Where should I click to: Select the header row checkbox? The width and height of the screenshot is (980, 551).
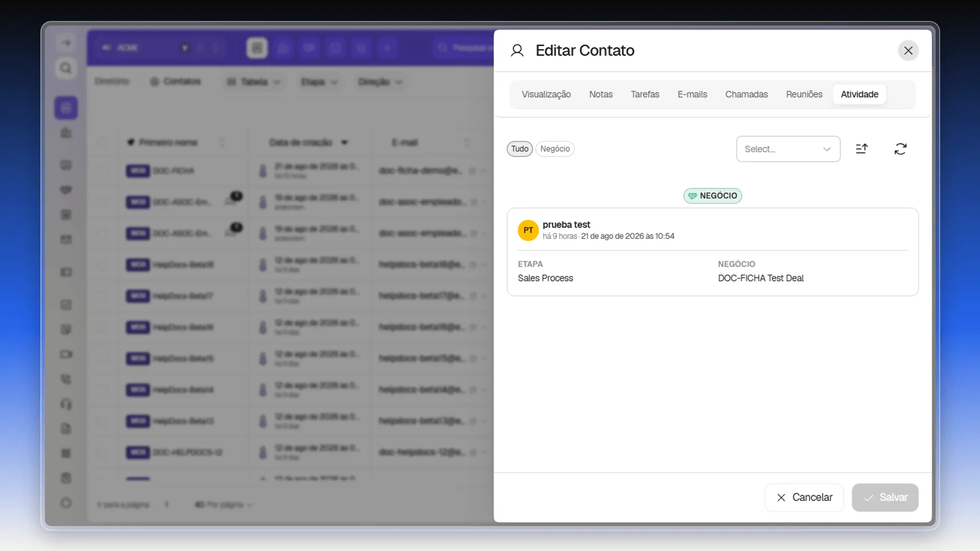102,142
